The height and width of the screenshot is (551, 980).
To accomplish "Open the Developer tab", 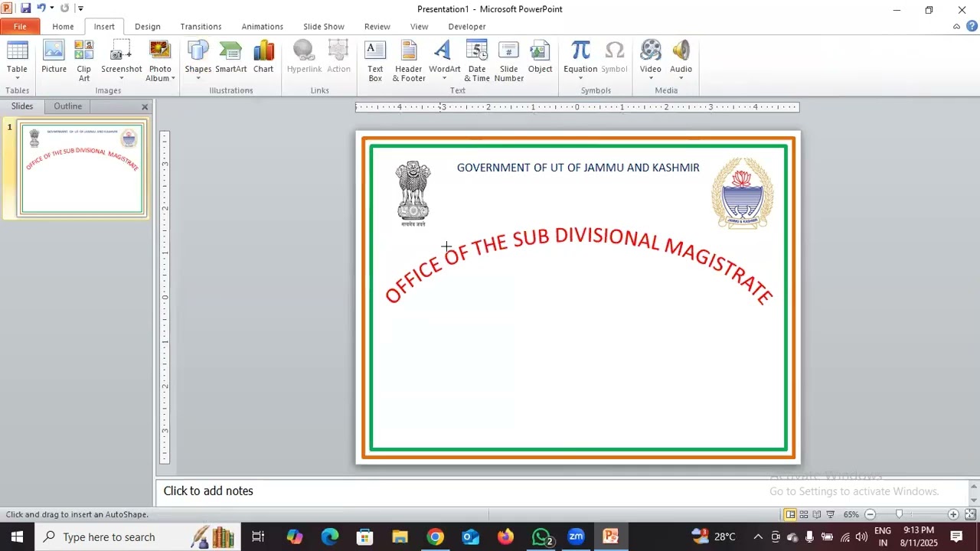I will [467, 27].
